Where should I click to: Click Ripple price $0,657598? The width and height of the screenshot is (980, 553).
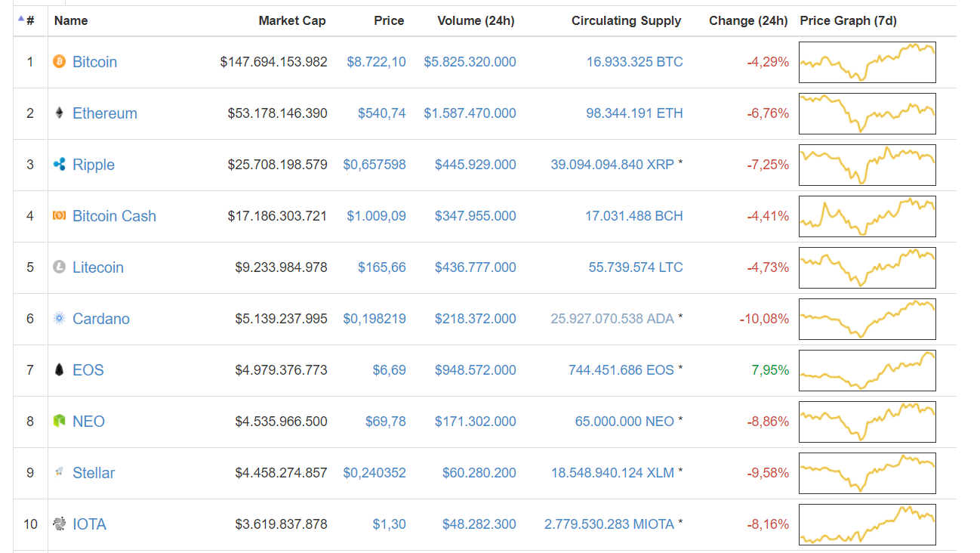coord(374,165)
